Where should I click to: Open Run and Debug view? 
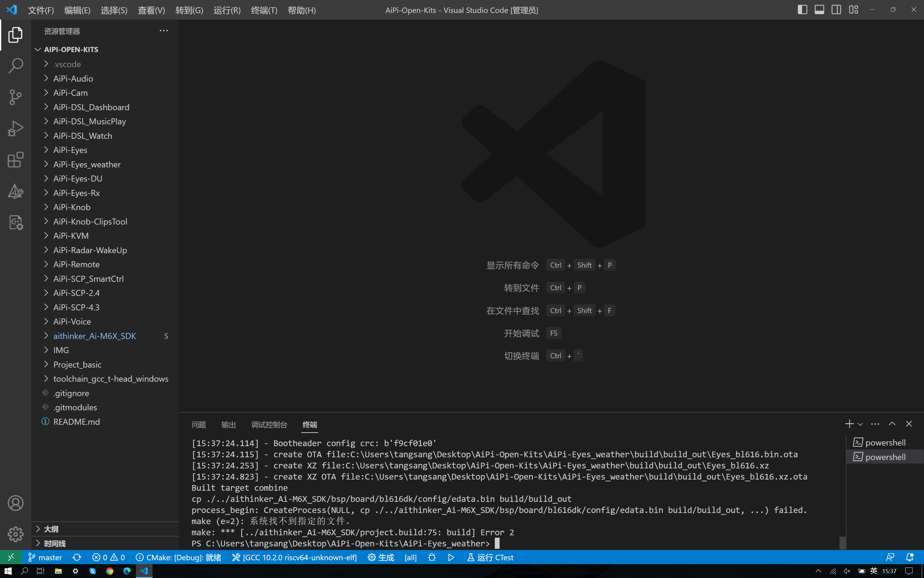click(15, 129)
